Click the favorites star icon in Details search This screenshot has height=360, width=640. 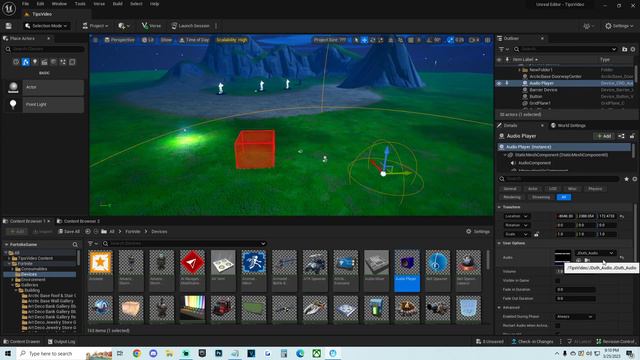[626, 179]
